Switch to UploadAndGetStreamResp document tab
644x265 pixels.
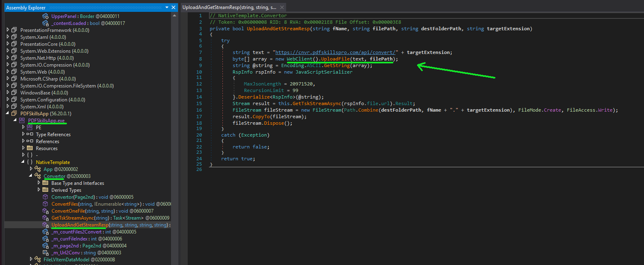click(x=229, y=8)
